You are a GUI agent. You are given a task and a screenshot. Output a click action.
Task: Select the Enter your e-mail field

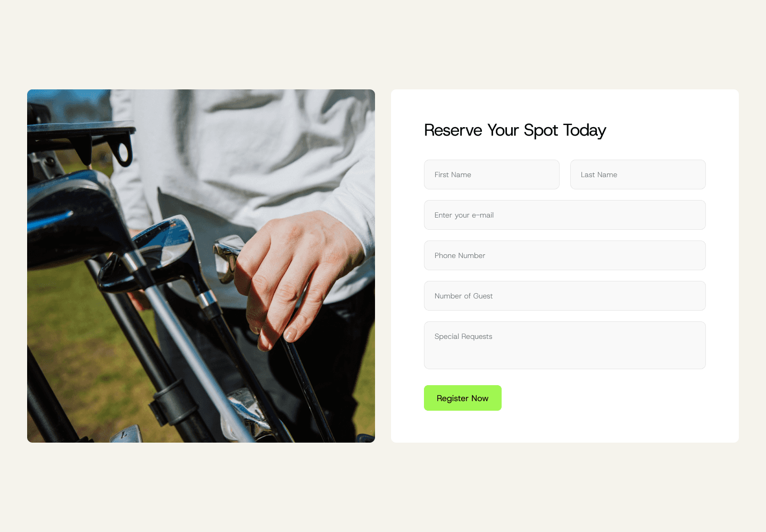(x=564, y=215)
